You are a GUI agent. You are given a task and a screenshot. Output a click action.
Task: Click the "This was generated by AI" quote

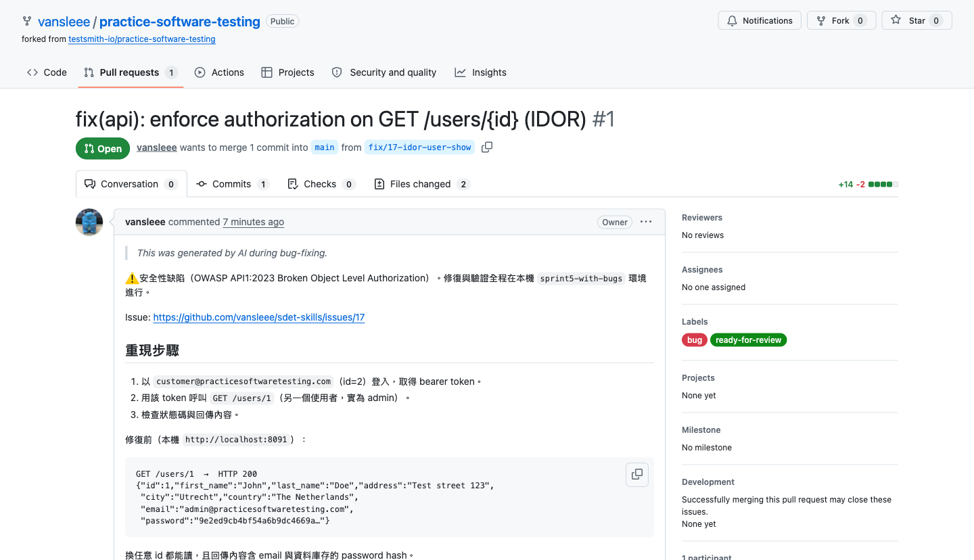tap(232, 253)
